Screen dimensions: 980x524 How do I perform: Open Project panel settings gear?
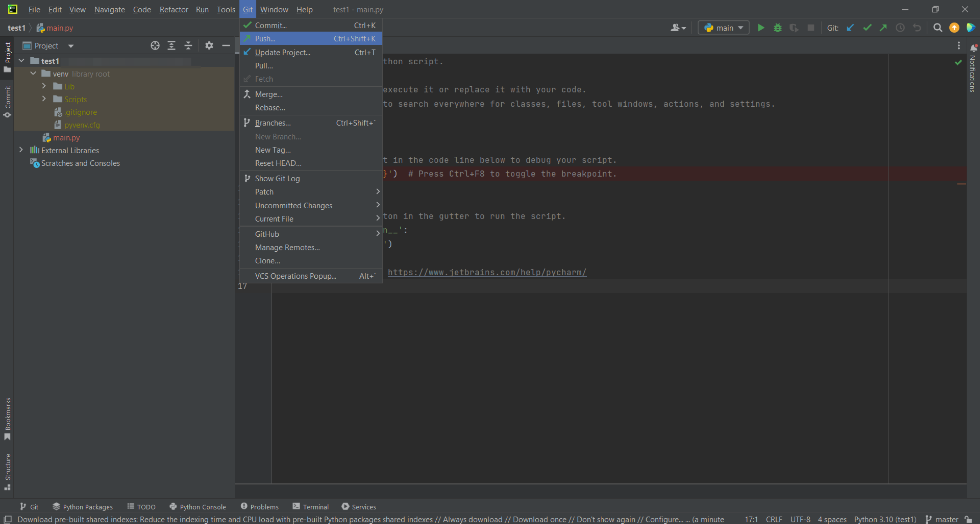(x=209, y=46)
